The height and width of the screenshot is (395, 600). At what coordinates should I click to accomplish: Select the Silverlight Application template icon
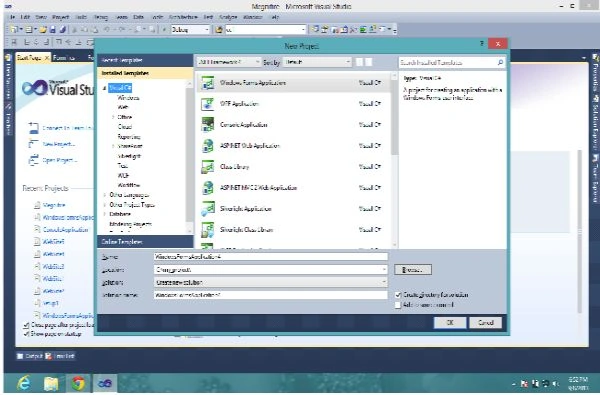point(207,209)
